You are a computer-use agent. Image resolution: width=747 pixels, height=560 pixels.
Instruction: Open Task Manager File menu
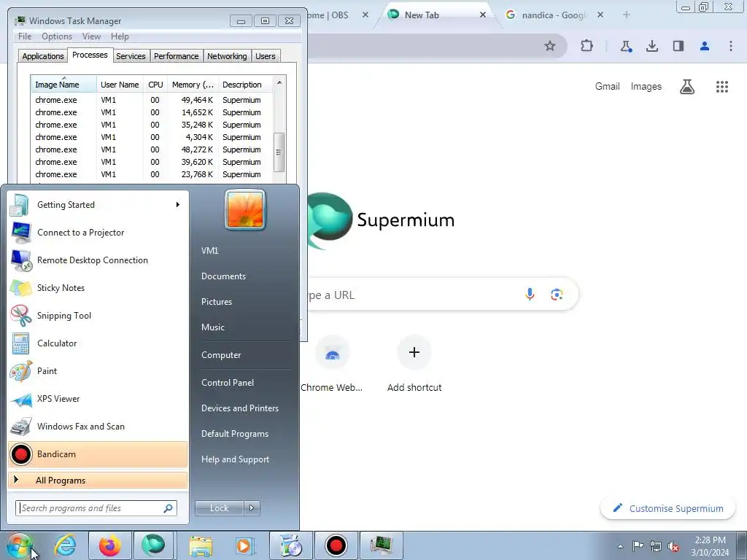[x=25, y=36]
